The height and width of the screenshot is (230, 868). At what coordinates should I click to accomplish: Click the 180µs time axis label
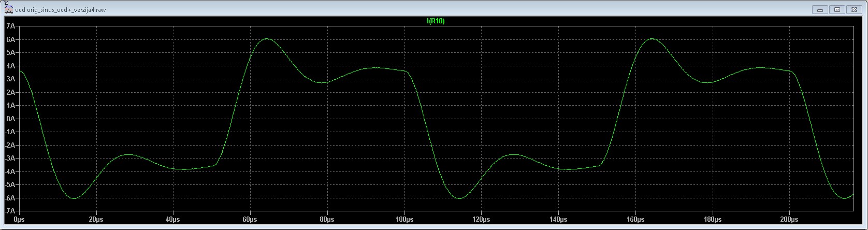coord(713,220)
